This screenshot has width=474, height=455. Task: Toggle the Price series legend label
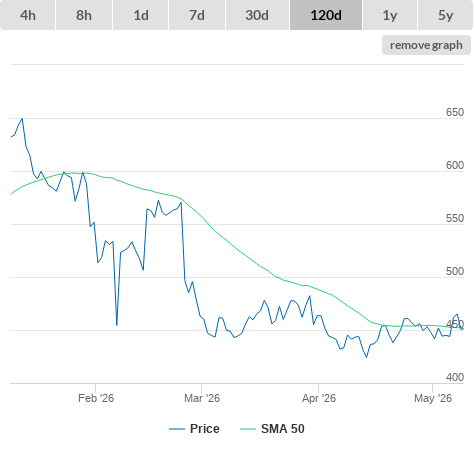205,429
